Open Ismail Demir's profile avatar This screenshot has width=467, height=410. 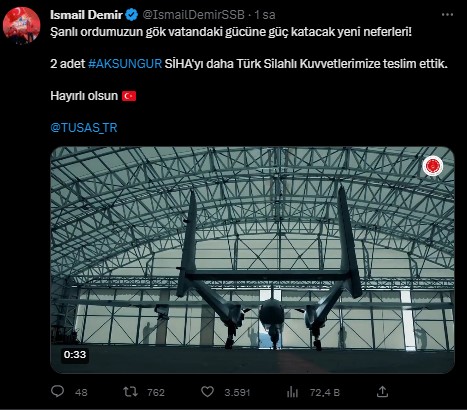tap(21, 25)
